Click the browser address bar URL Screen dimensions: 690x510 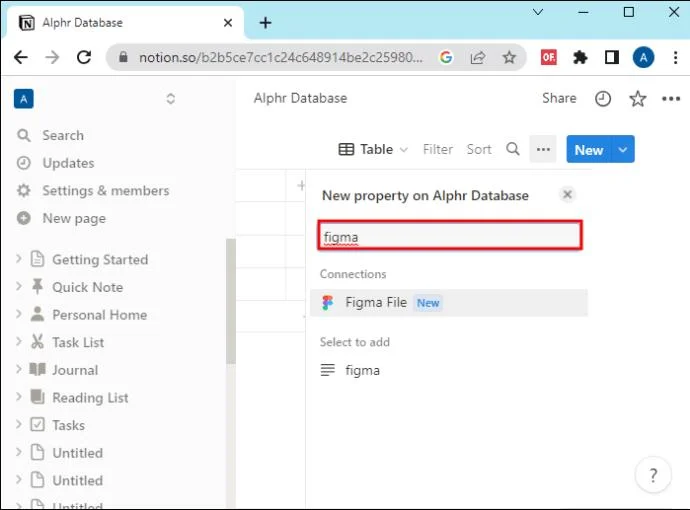(x=281, y=57)
